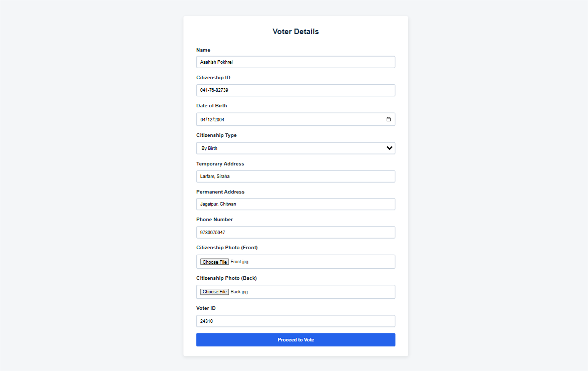Focus the Citizenship ID field
588x371 pixels.
tap(296, 90)
